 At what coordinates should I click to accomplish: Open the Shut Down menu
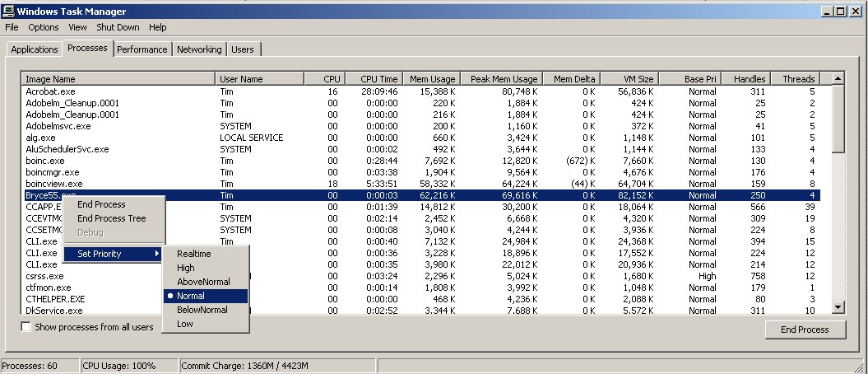point(118,27)
